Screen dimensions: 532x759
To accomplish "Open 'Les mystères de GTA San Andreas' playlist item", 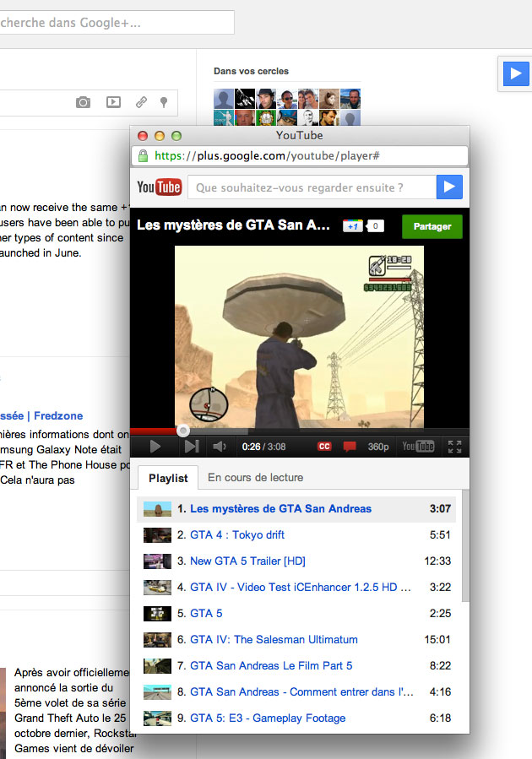I will (296, 509).
